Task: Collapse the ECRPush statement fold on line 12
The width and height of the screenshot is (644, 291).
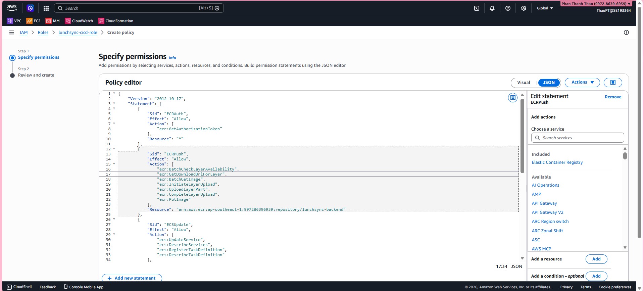Action: click(114, 149)
